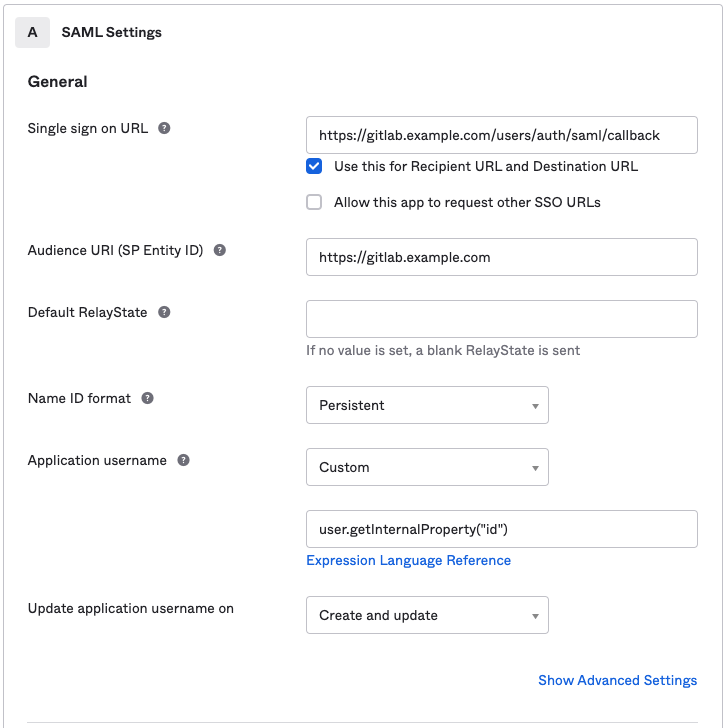This screenshot has width=727, height=728.
Task: Click Application username question mark icon
Action: (183, 460)
